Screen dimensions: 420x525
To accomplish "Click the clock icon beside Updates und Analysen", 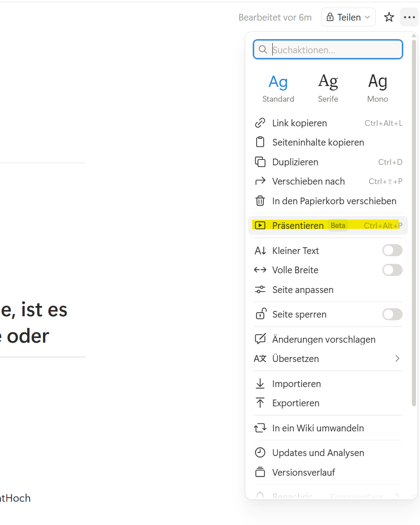I will (261, 452).
